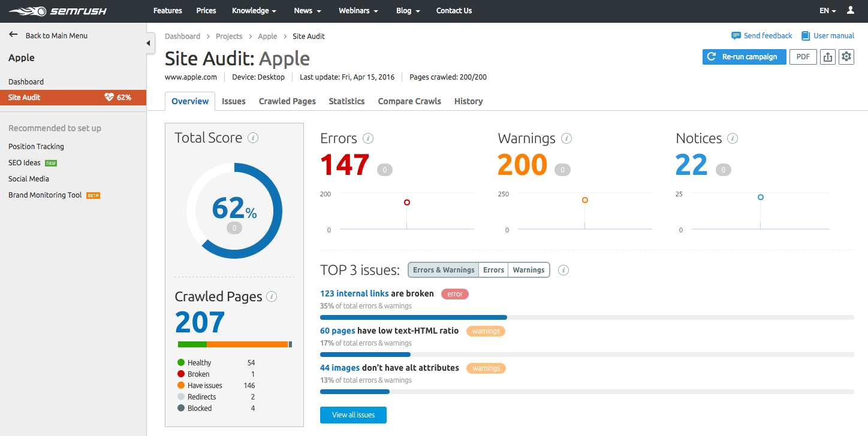The image size is (868, 436).
Task: Open Dashboard in the sidebar
Action: coord(26,81)
